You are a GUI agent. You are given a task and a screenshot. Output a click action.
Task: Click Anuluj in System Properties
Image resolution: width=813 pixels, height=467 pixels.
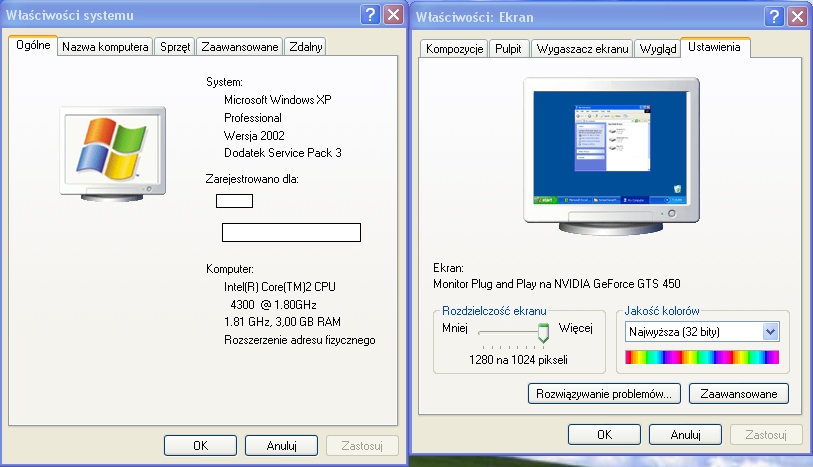(281, 446)
